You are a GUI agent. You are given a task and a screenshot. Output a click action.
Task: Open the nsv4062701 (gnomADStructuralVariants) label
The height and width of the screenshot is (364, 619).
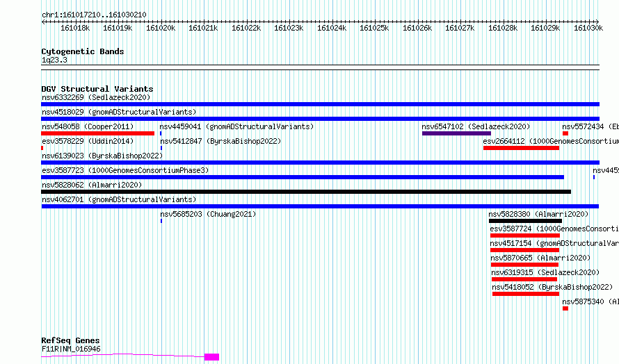[119, 199]
